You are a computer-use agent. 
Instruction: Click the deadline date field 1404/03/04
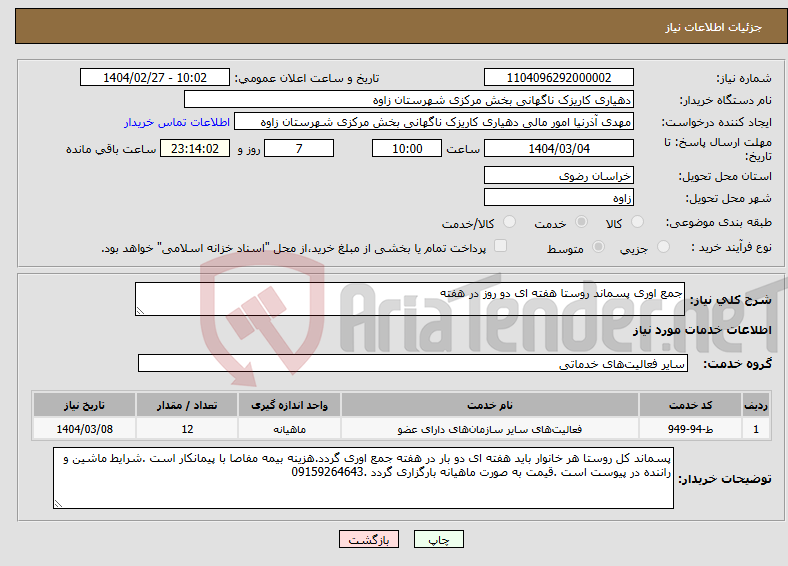point(559,148)
